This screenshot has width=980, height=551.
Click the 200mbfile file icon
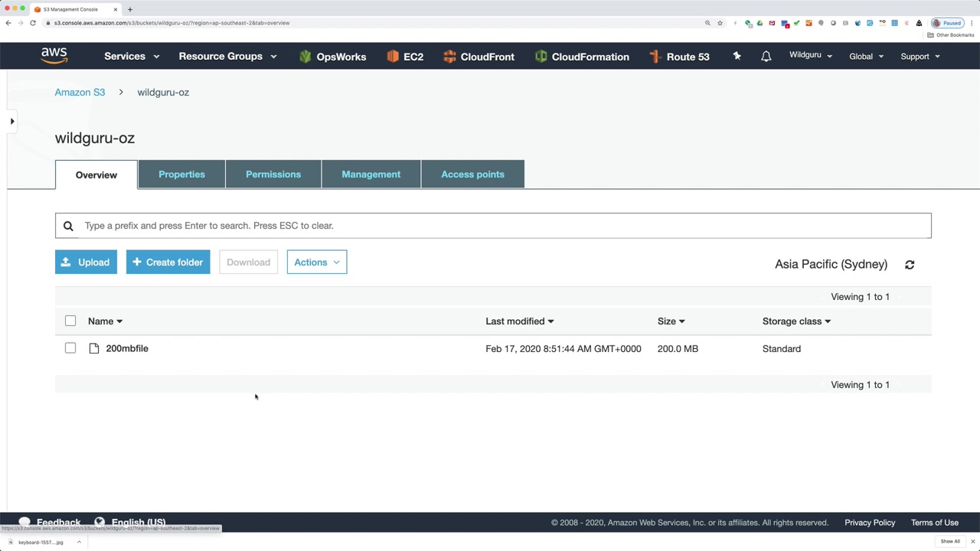(94, 349)
